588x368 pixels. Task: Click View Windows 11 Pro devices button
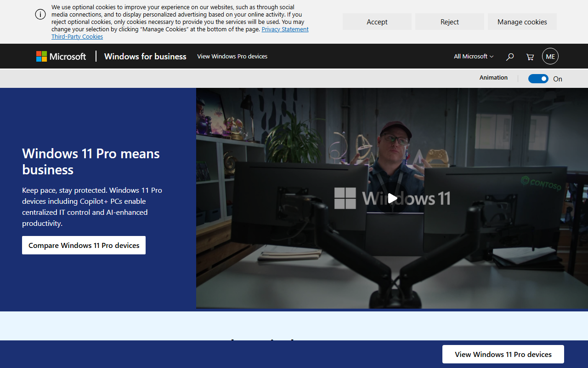point(503,354)
